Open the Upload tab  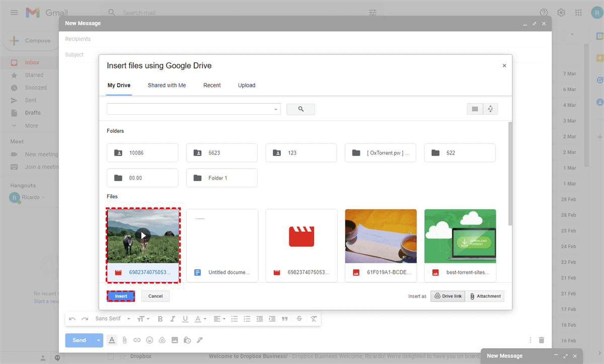(x=247, y=86)
